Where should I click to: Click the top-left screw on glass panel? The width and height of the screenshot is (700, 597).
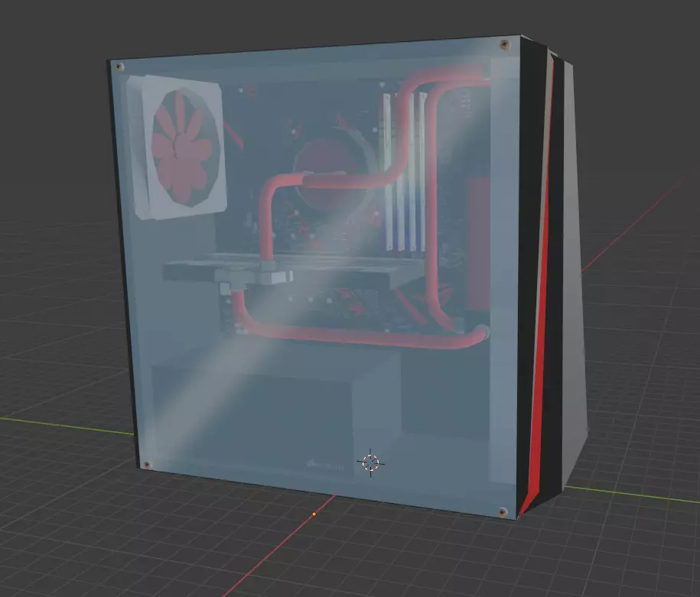tap(119, 67)
